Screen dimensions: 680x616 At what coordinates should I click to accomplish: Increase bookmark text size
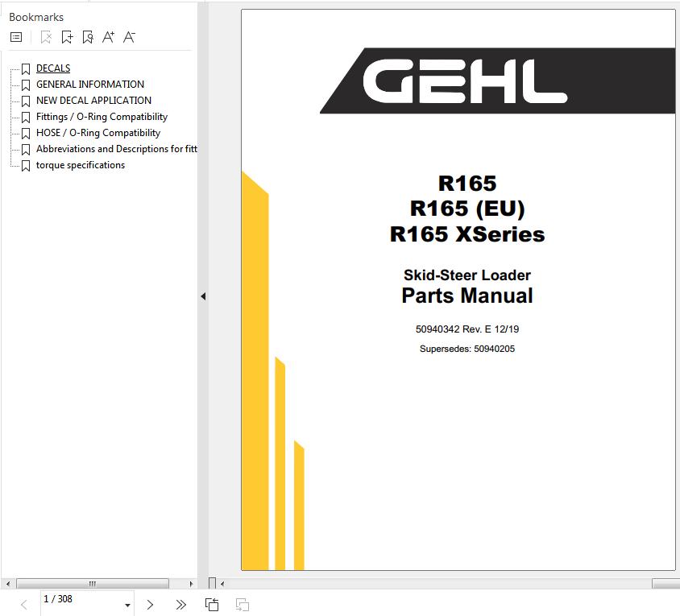tap(109, 37)
